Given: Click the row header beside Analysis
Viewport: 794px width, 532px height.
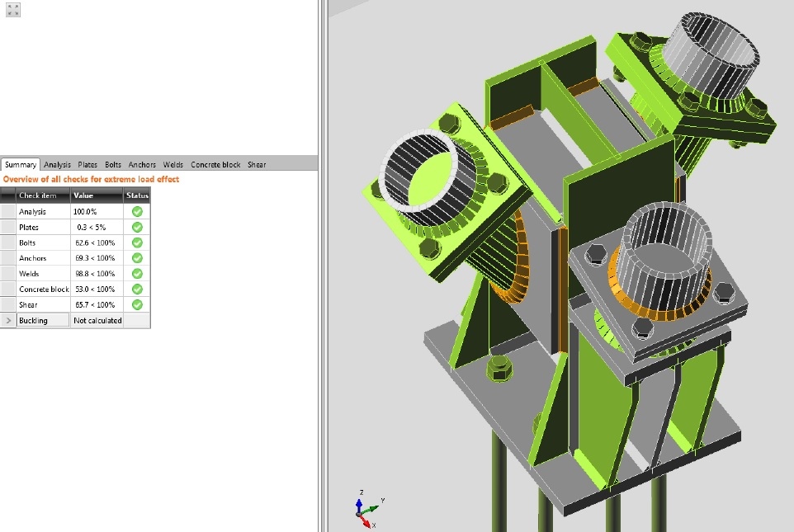Looking at the screenshot, I should pyautogui.click(x=8, y=212).
